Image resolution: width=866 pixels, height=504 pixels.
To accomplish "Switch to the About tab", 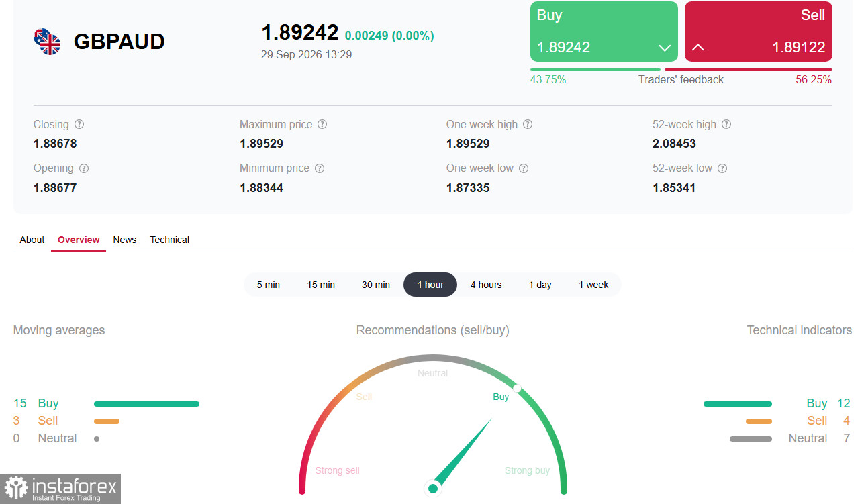I will point(32,240).
